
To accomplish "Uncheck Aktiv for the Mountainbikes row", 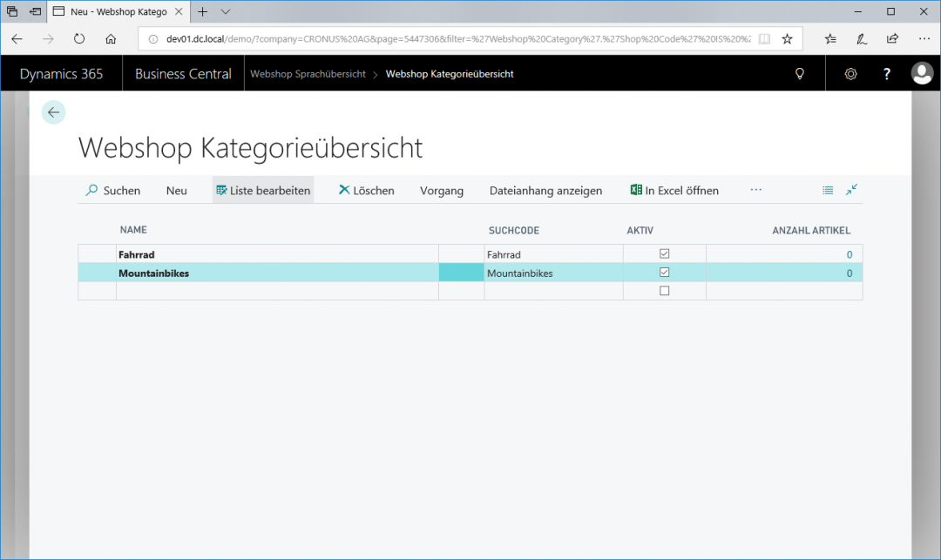I will pyautogui.click(x=664, y=273).
